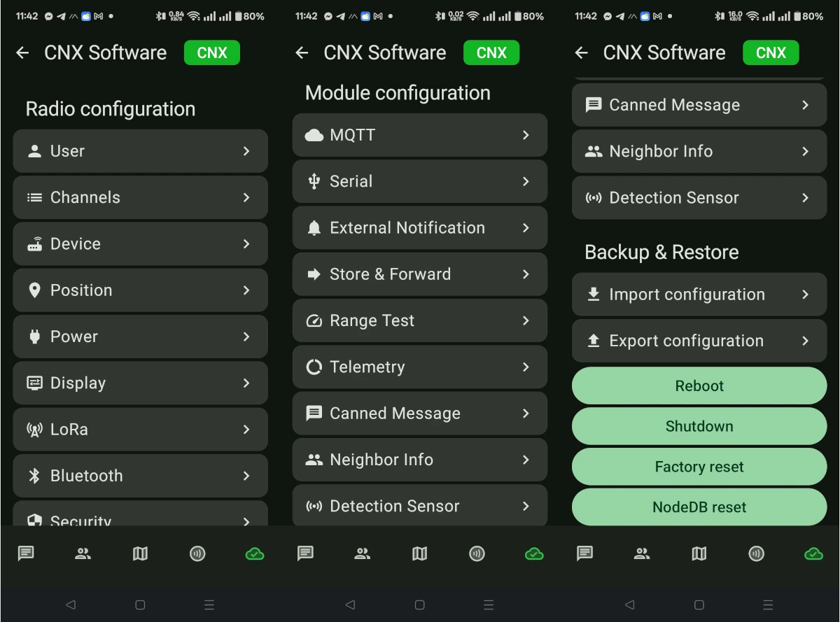Tap the arrow icon for Store & Forward
840x622 pixels.
(x=314, y=274)
